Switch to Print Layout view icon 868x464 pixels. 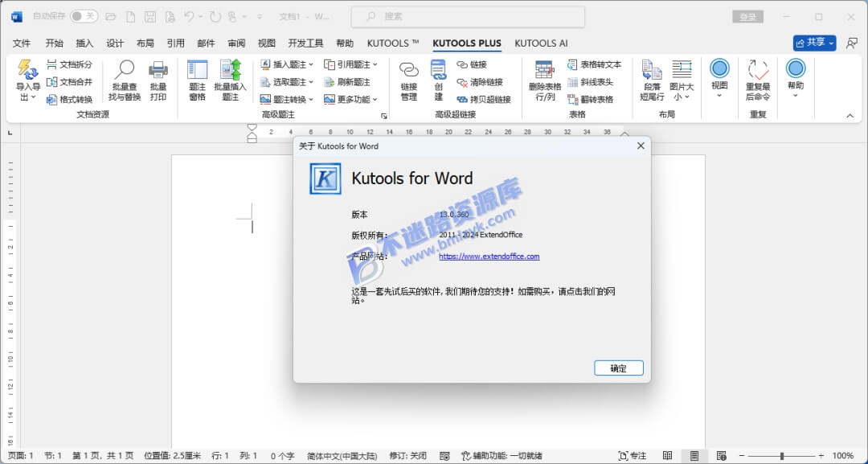click(694, 456)
